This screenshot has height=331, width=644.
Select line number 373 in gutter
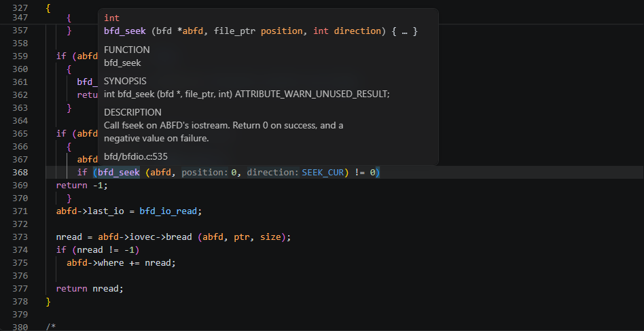(x=20, y=237)
